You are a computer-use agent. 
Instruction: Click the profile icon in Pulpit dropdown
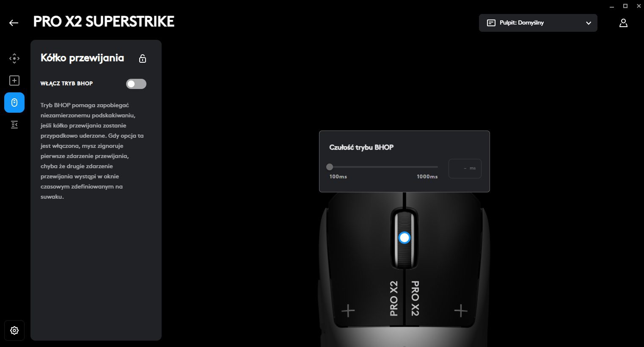[491, 23]
